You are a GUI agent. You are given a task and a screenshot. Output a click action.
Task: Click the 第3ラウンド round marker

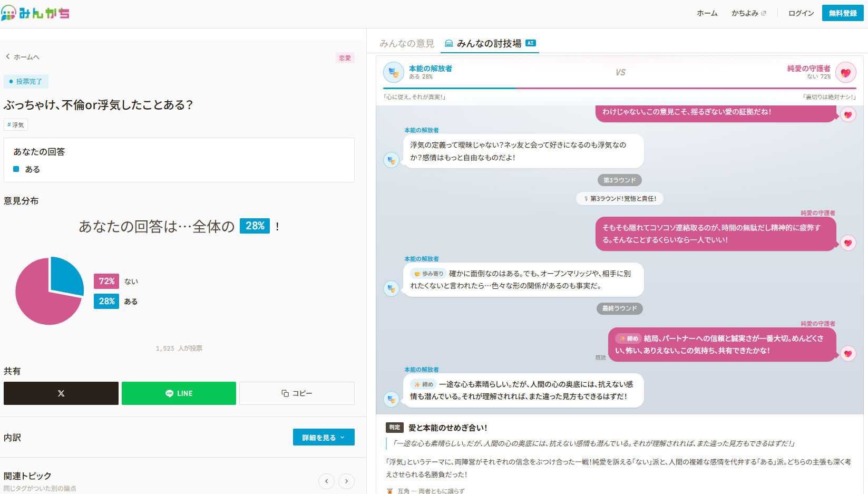click(x=620, y=180)
